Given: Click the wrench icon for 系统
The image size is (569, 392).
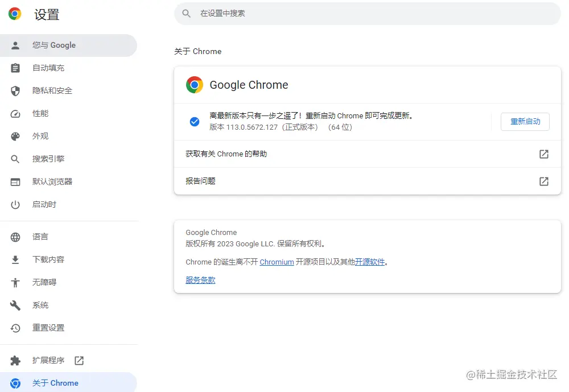Looking at the screenshot, I should coord(15,306).
